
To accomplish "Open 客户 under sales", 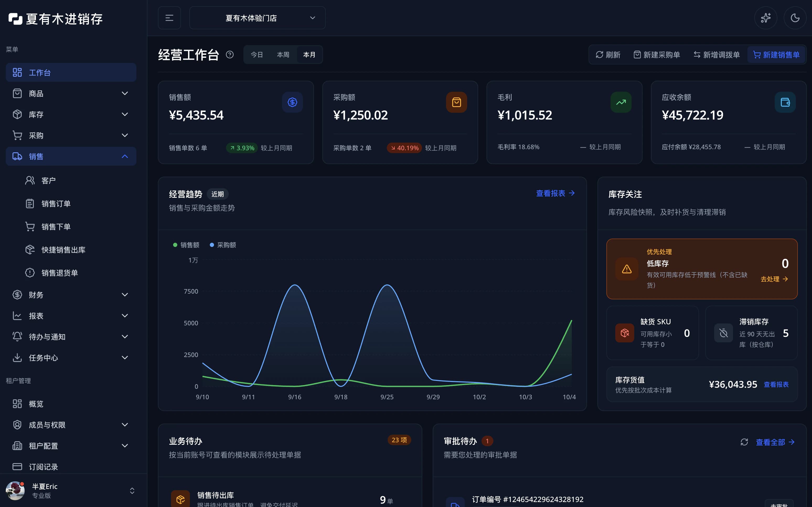I will pos(77,181).
